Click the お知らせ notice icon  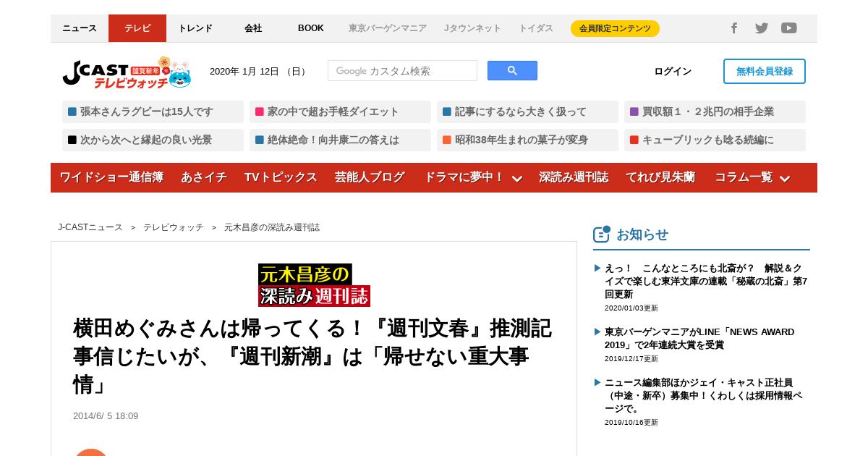pos(602,234)
